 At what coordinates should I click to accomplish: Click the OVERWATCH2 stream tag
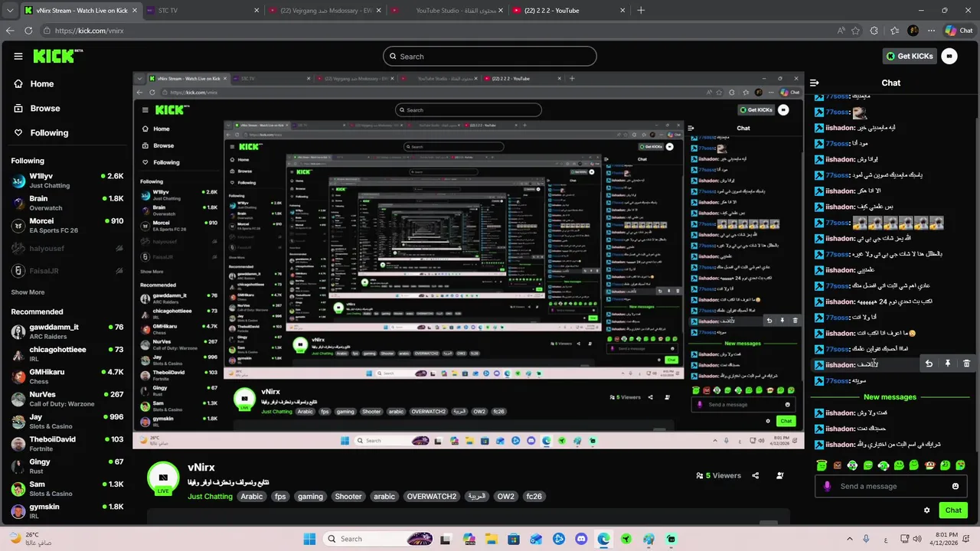click(431, 497)
